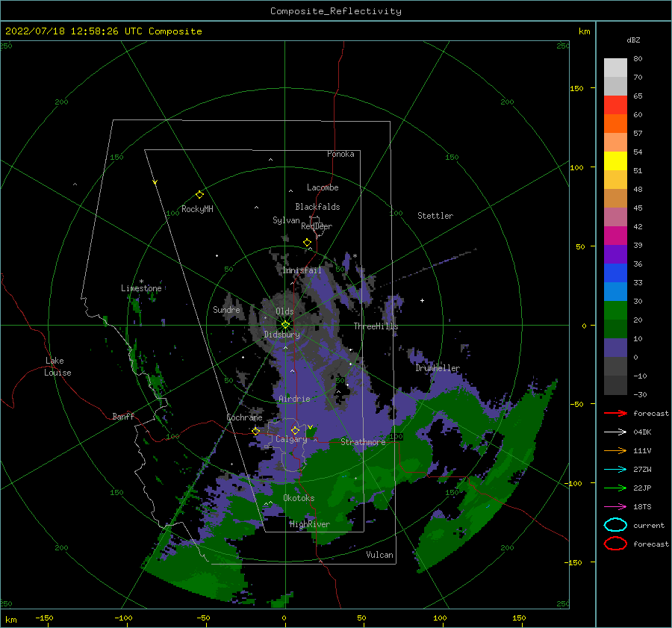Click the ThreeHills town label

point(376,326)
